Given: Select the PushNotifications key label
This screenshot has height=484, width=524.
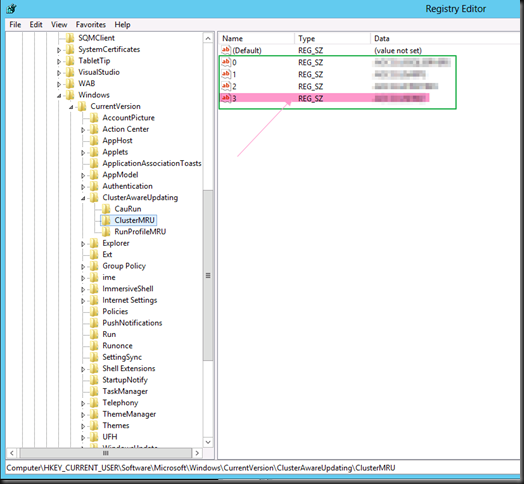Looking at the screenshot, I should click(132, 323).
